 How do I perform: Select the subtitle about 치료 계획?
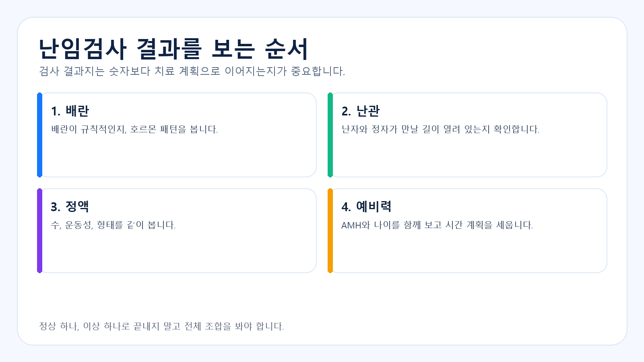[x=192, y=71]
